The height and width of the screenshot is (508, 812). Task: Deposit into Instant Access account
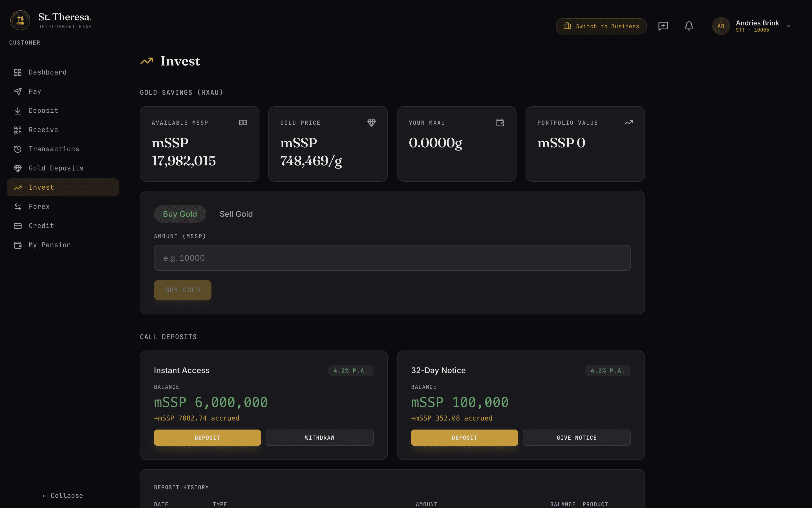tap(207, 438)
